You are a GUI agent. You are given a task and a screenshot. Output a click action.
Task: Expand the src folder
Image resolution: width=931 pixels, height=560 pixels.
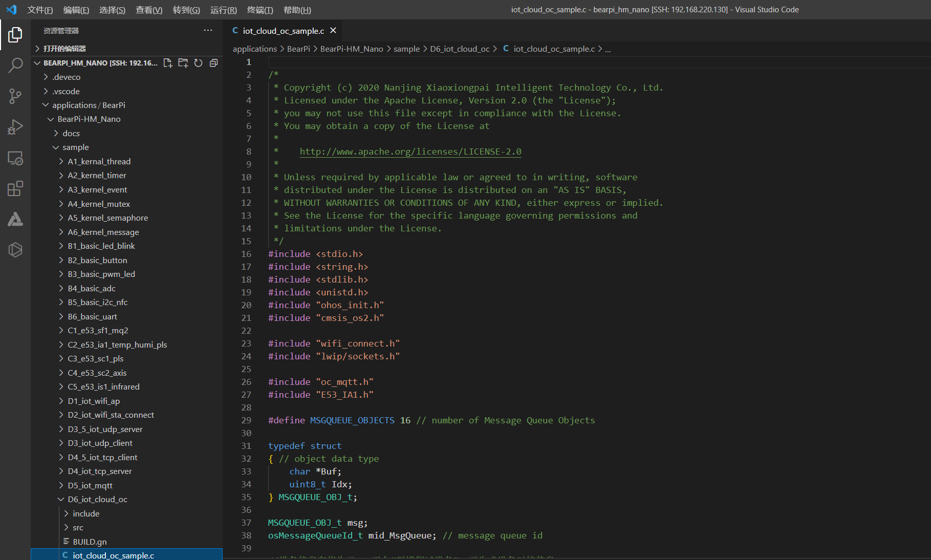pos(126,527)
